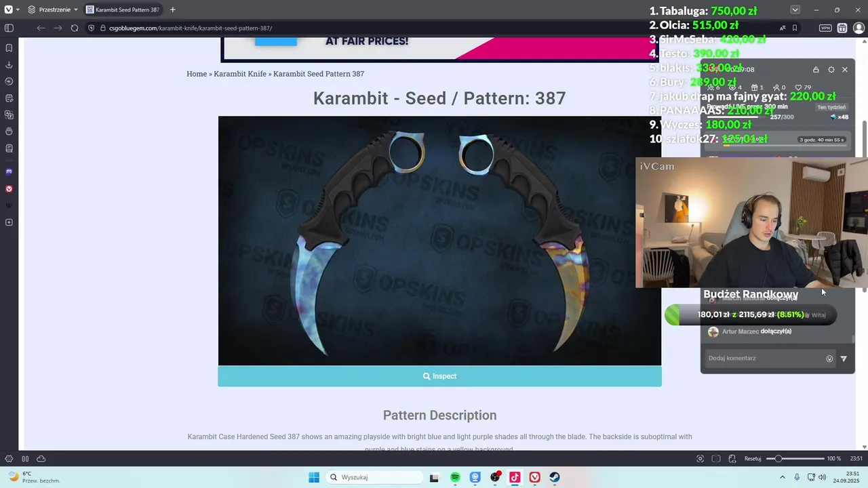The height and width of the screenshot is (488, 868).
Task: Open a new tab with the plus button
Action: pos(172,9)
